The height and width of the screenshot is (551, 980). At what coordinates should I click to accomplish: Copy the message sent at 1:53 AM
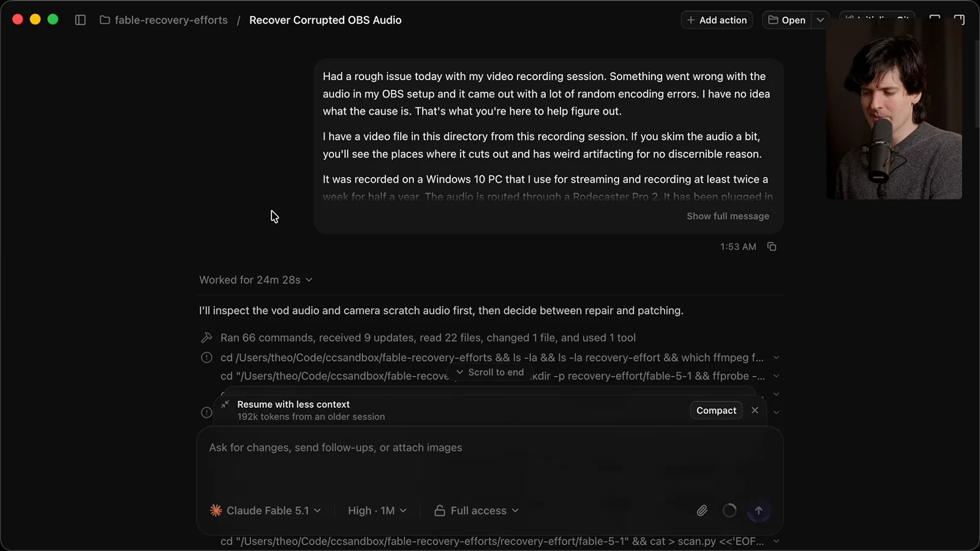tap(772, 247)
